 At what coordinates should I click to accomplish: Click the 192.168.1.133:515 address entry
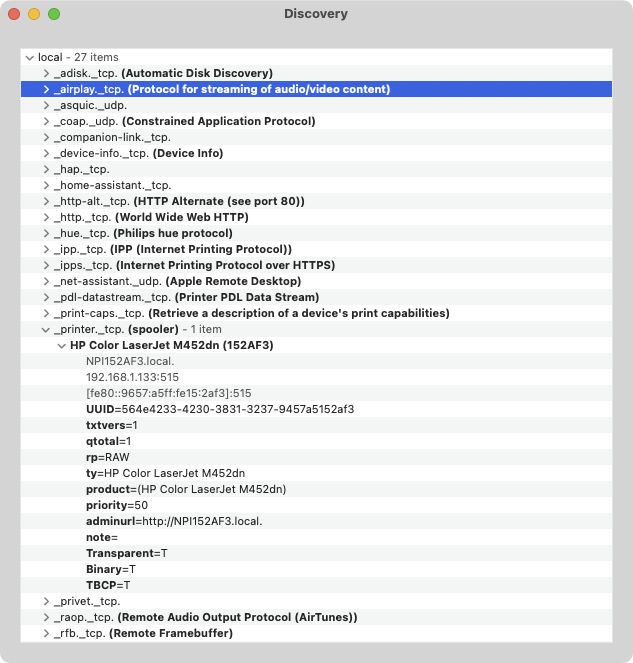pos(132,377)
